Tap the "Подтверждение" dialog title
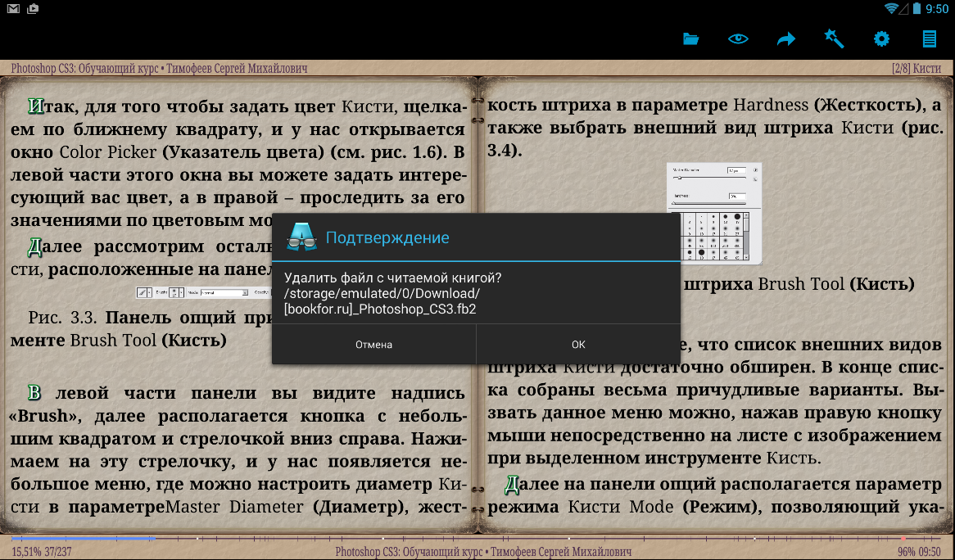Viewport: 955px width, 560px height. (387, 238)
